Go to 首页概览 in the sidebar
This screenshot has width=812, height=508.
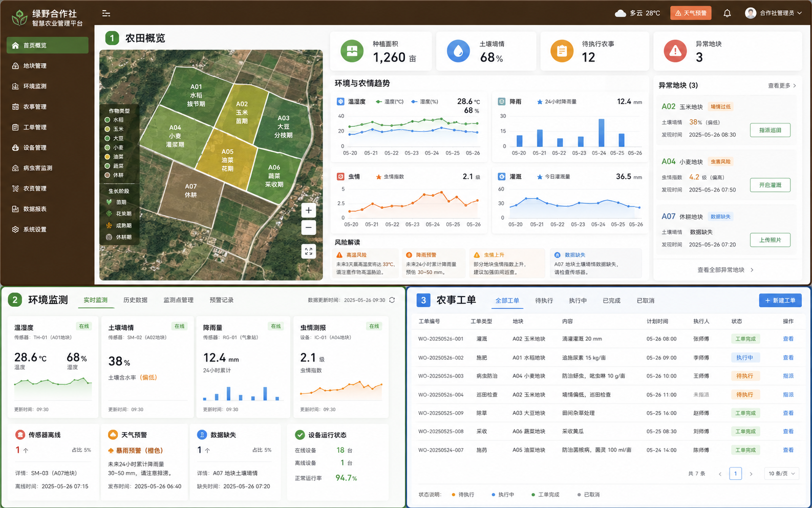coord(48,45)
